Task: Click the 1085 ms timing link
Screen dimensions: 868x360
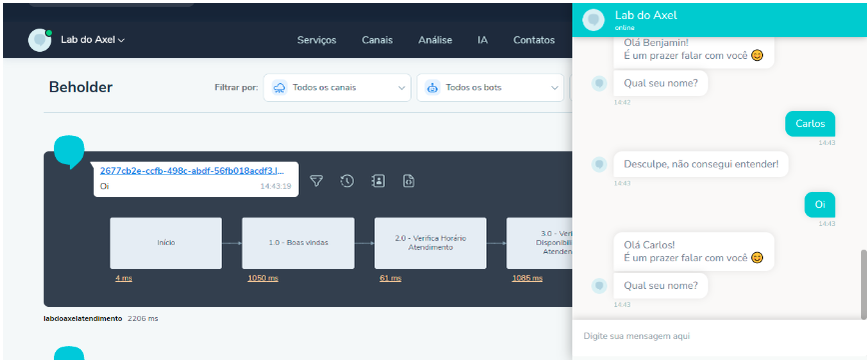Action: point(527,278)
